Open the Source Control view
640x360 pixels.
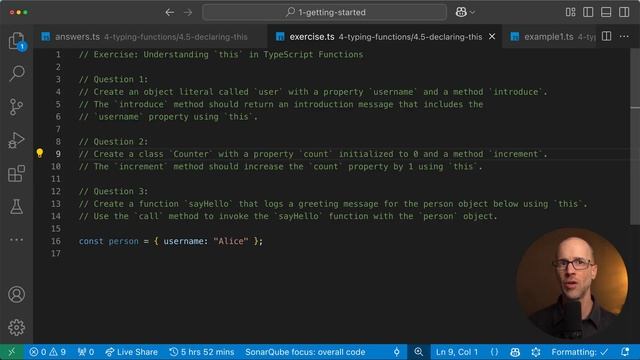tap(16, 107)
